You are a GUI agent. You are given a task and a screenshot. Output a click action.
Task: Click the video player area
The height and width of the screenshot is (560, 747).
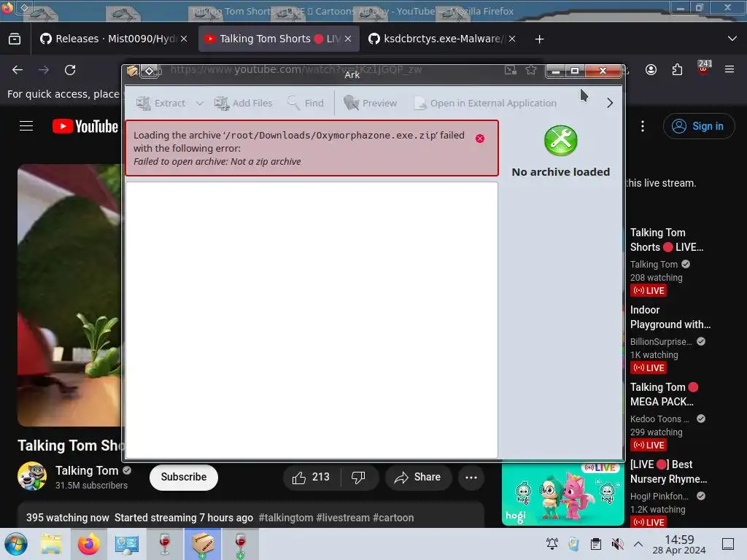pos(69,295)
